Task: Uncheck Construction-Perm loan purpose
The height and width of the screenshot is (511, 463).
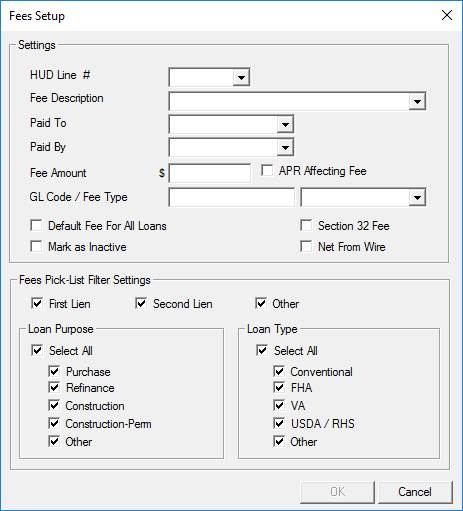Action: click(x=54, y=423)
